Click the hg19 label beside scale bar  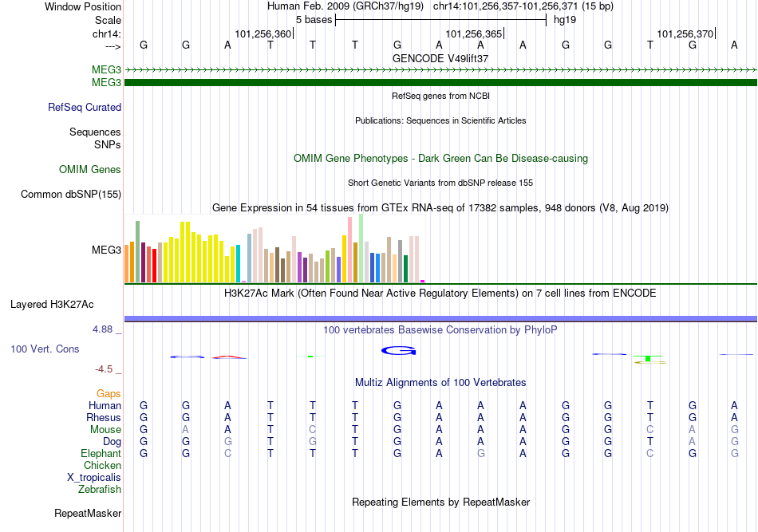click(565, 20)
